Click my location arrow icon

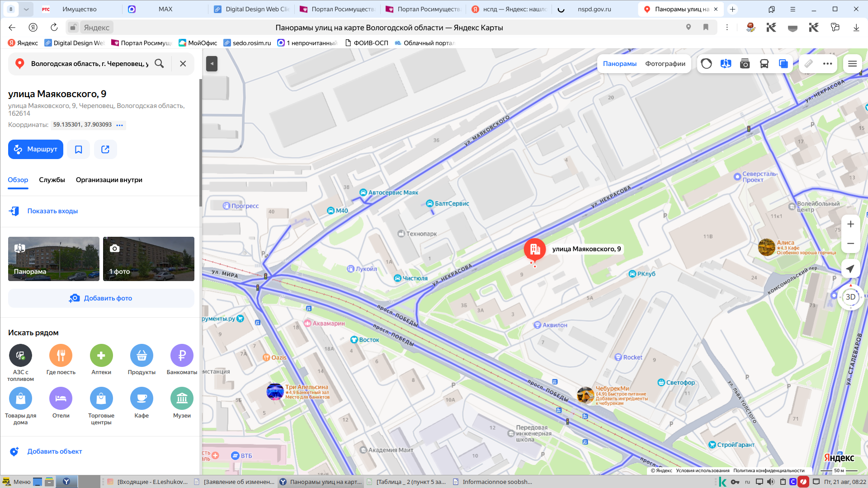point(850,269)
